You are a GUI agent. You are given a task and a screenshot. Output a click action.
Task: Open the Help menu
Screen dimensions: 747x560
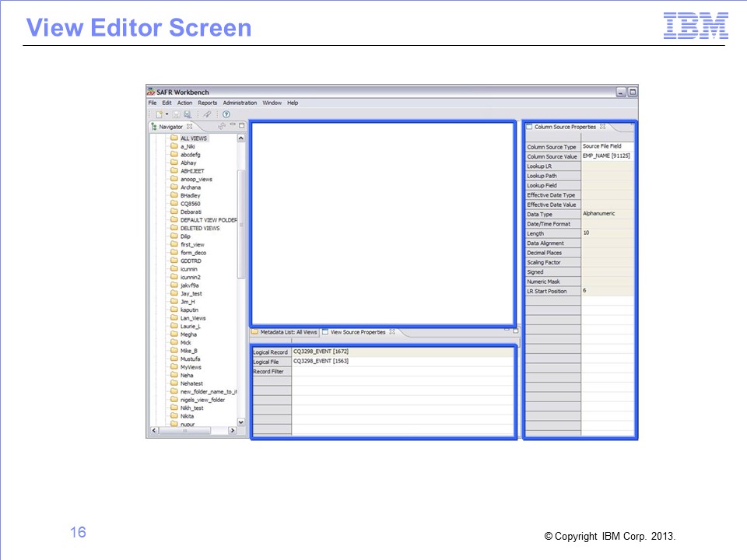click(x=293, y=103)
